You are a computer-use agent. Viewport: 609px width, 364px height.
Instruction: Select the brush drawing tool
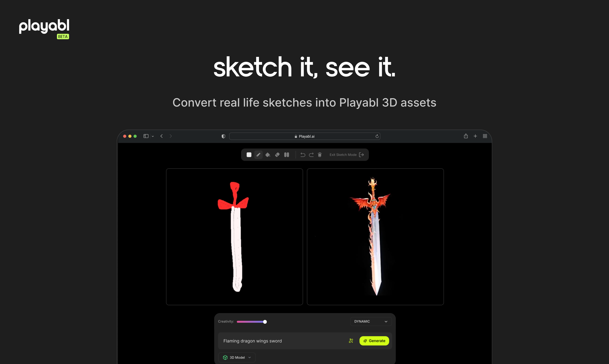258,155
